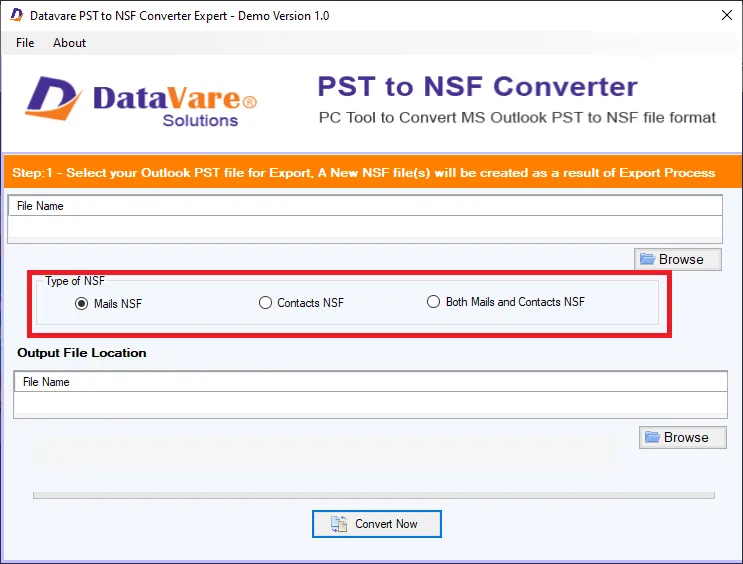Click the output File Name list area
This screenshot has height=564, width=743.
tap(371, 394)
